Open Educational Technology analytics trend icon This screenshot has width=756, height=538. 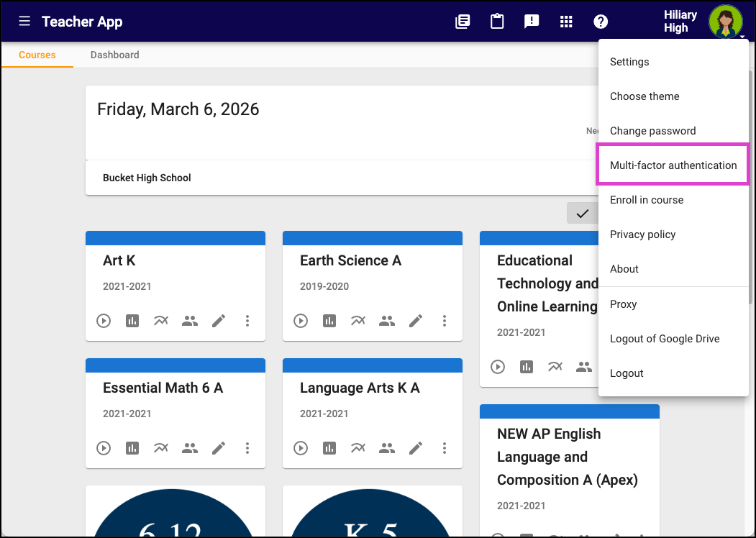[555, 367]
